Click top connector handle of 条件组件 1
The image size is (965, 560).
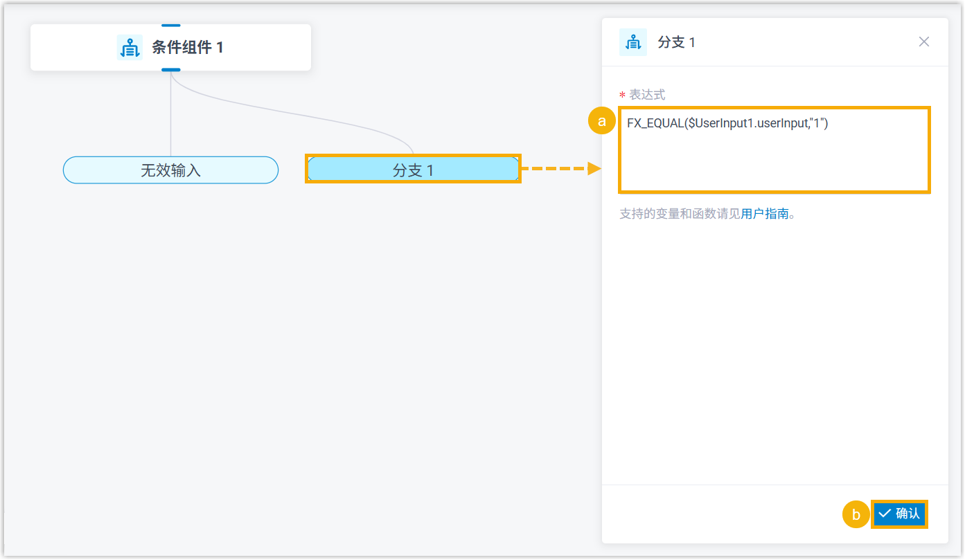(170, 26)
